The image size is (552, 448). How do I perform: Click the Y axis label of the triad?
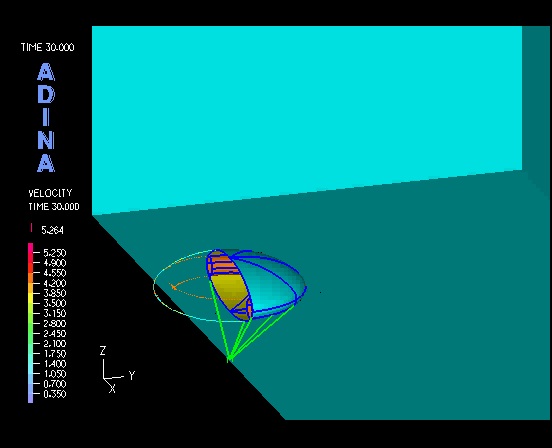pos(132,376)
